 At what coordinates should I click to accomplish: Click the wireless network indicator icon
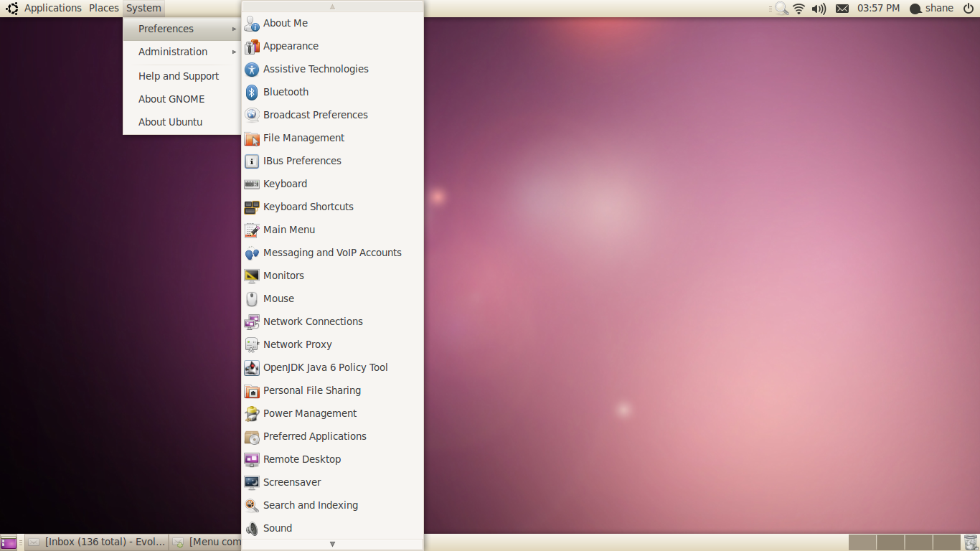coord(798,9)
